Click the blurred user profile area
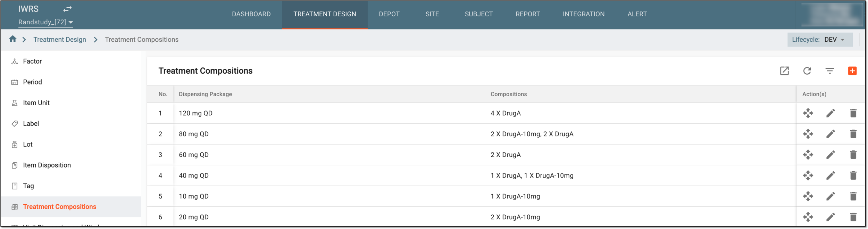868x229 pixels. tap(832, 14)
